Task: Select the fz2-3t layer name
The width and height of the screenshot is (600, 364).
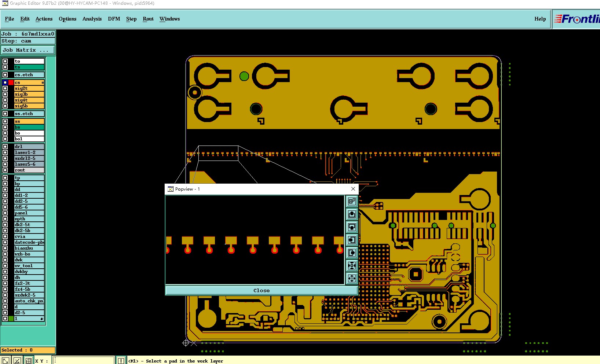Action: pyautogui.click(x=29, y=283)
